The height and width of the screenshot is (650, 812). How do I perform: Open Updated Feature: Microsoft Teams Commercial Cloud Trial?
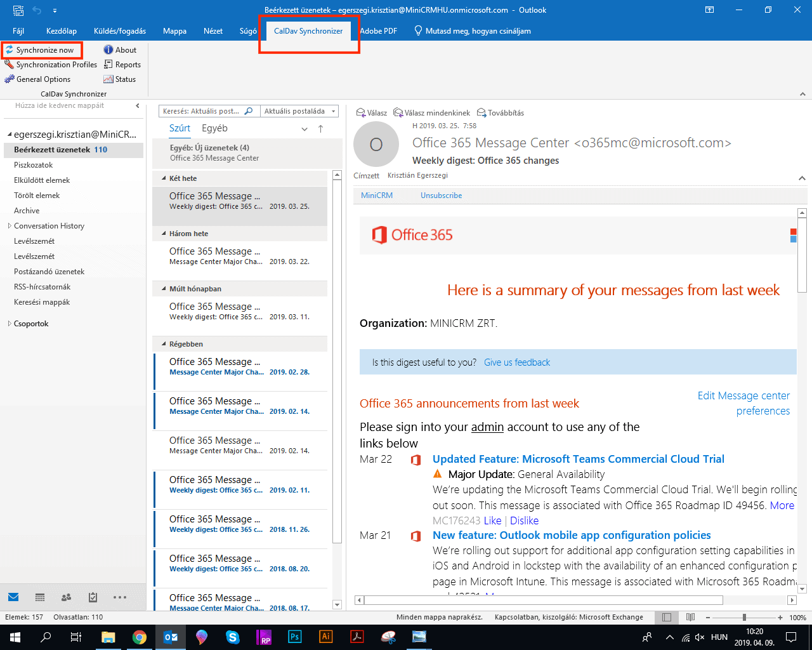pyautogui.click(x=579, y=459)
